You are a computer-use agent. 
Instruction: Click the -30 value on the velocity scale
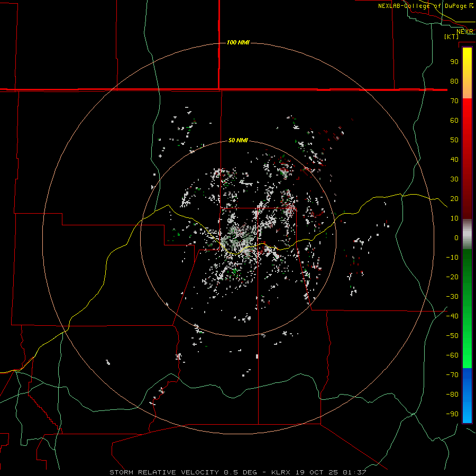click(452, 297)
